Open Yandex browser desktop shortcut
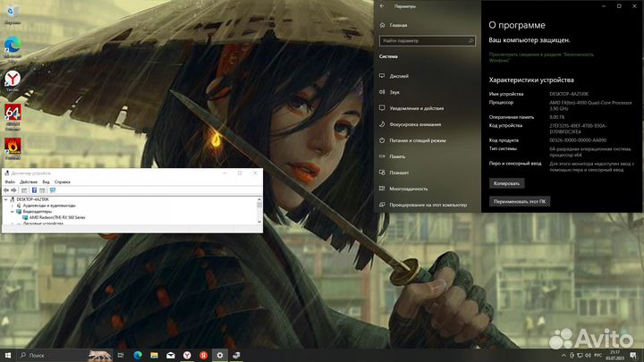 (x=13, y=81)
